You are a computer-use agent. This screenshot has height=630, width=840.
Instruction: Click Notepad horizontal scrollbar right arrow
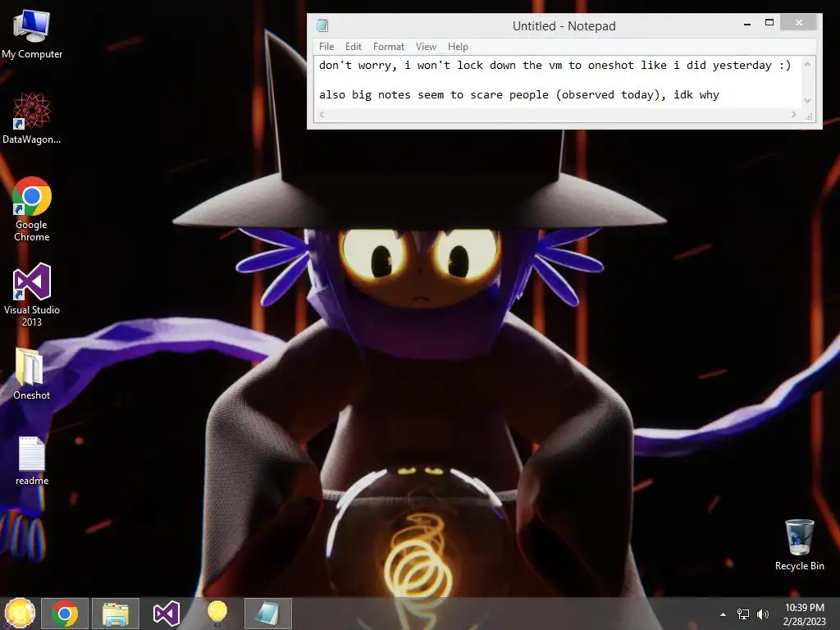(x=793, y=114)
